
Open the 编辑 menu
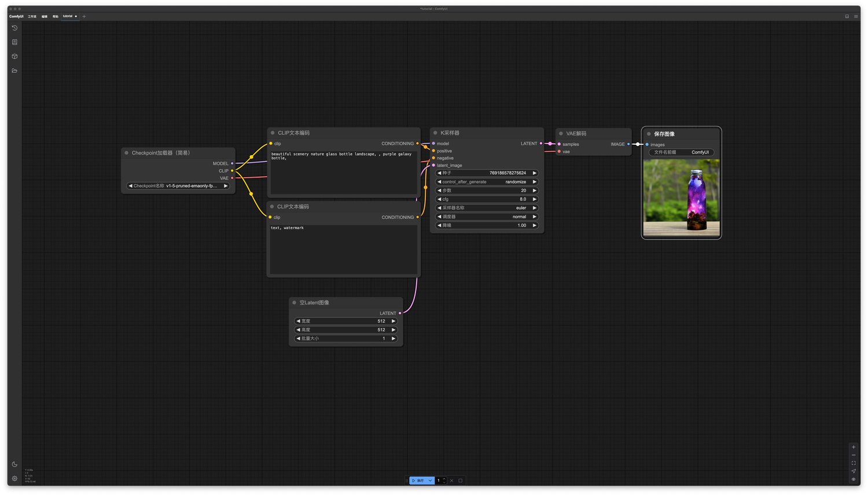point(45,16)
